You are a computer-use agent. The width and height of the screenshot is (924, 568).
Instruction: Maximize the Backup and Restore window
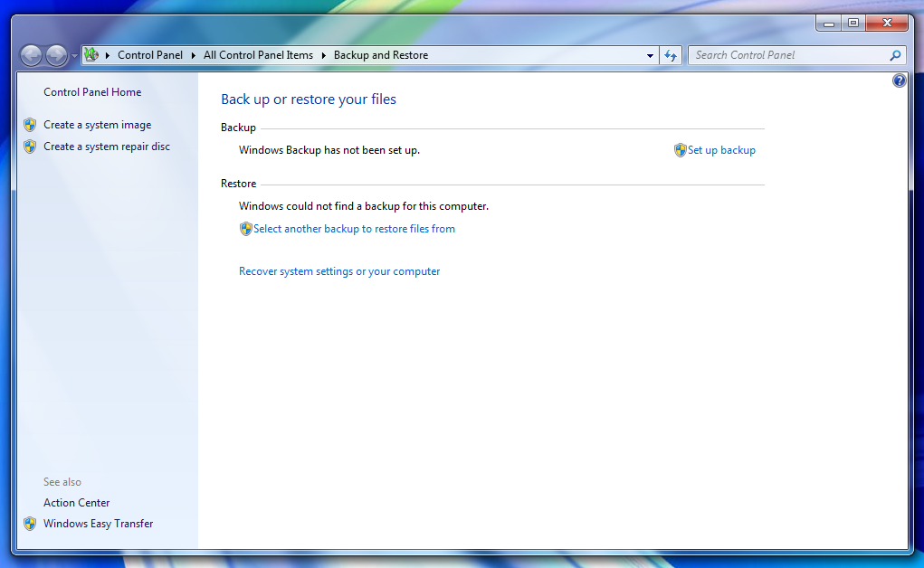pyautogui.click(x=853, y=23)
